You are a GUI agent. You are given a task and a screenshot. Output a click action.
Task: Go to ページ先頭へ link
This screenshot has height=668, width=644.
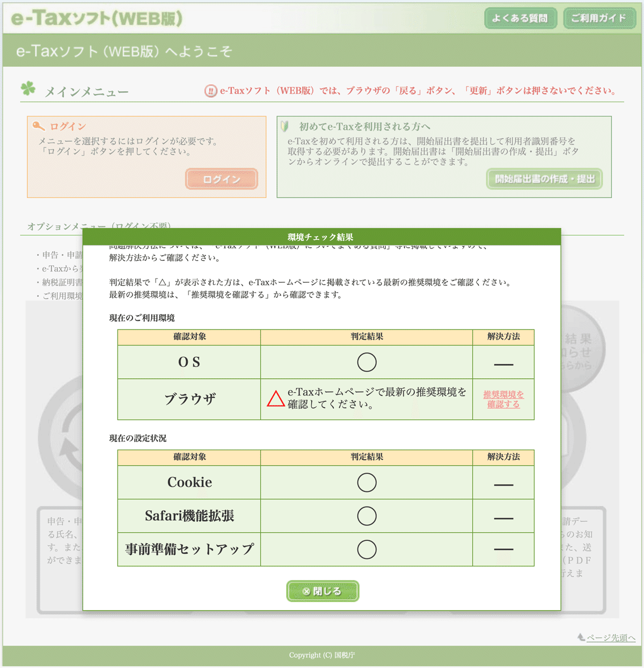(611, 637)
